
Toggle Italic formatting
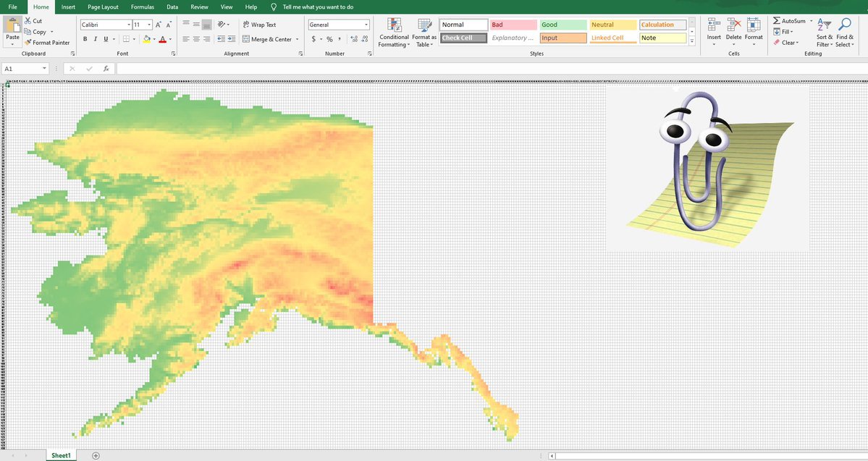(96, 39)
